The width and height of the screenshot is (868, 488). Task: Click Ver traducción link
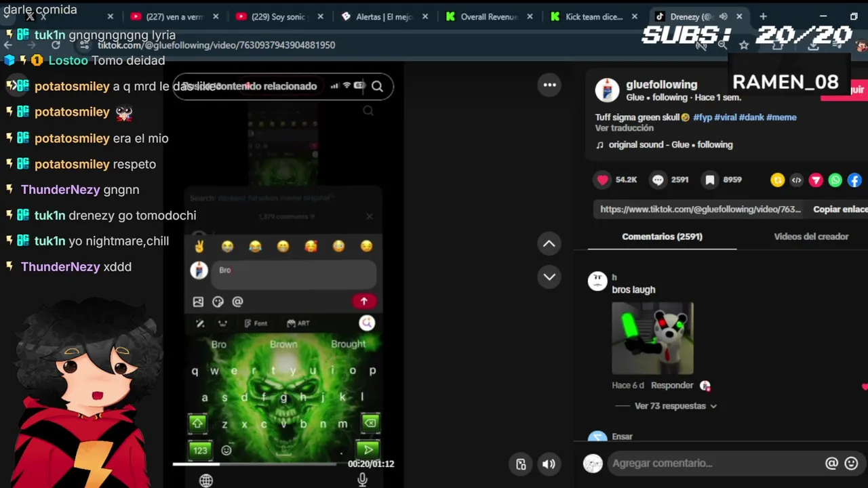click(x=625, y=128)
